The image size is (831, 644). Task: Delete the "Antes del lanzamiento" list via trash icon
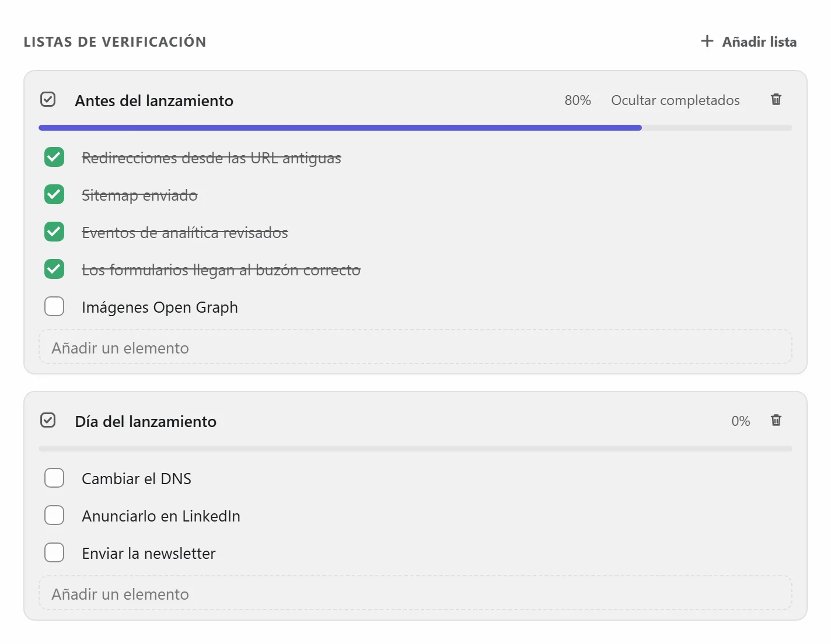click(776, 100)
